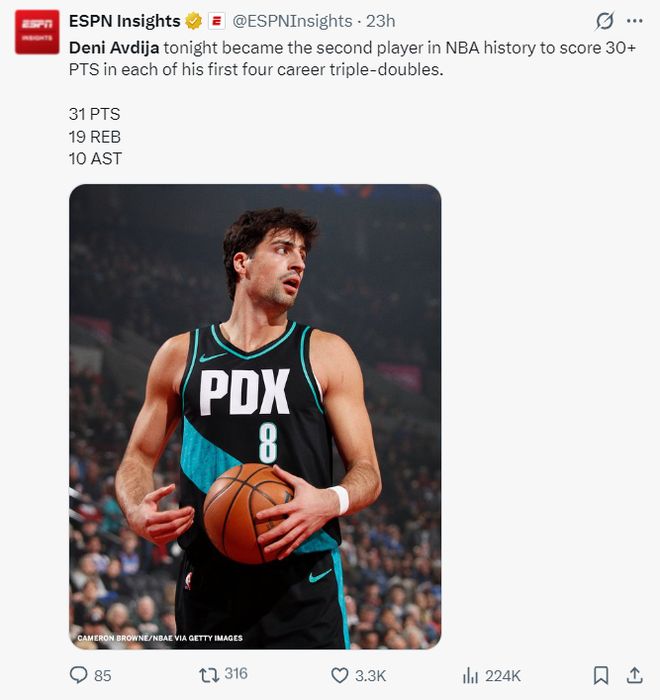View post analytics bar chart icon
The width and height of the screenshot is (660, 700).
470,675
